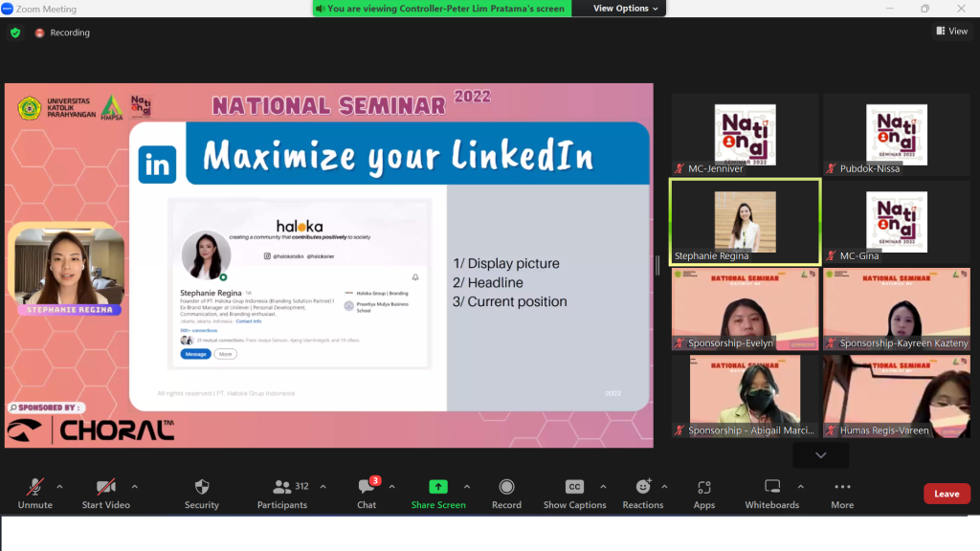Open Whiteboards from the toolbar
This screenshot has width=980, height=551.
tap(772, 487)
